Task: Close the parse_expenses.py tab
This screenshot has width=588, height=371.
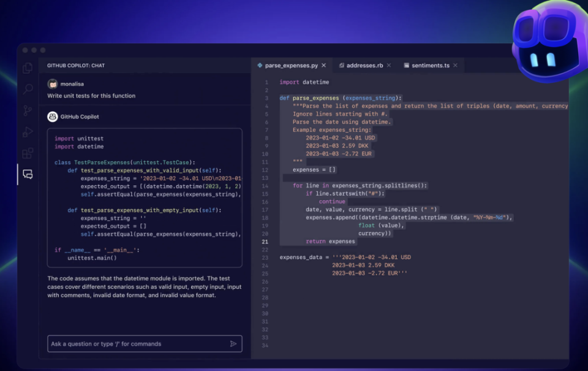Action: click(324, 65)
